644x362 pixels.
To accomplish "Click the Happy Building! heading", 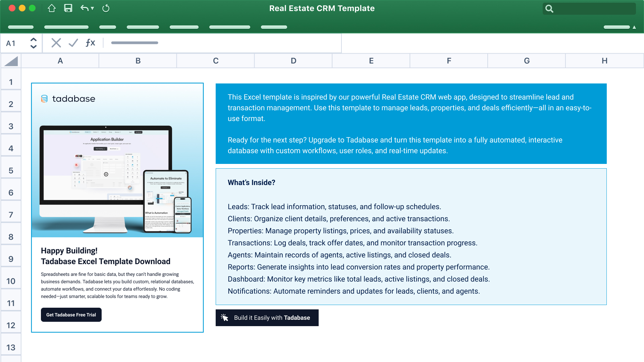I will [x=69, y=251].
